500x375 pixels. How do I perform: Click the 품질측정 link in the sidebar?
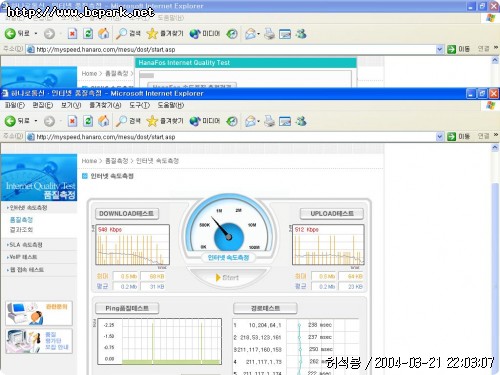(x=21, y=220)
